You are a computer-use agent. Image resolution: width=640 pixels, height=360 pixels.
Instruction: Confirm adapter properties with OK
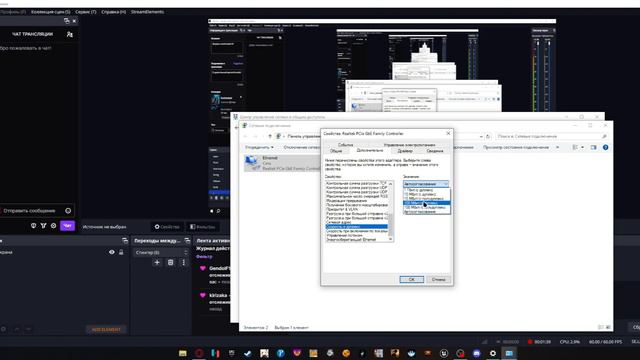411,280
